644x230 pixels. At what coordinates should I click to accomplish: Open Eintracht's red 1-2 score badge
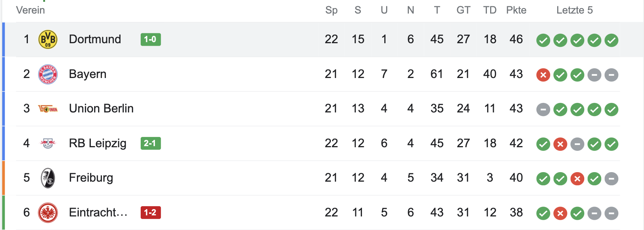pyautogui.click(x=151, y=212)
